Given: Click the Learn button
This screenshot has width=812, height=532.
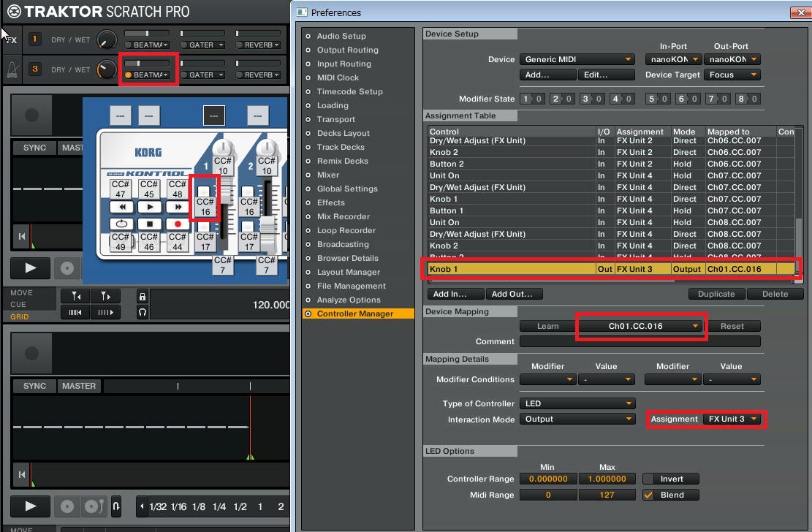Looking at the screenshot, I should pos(548,327).
